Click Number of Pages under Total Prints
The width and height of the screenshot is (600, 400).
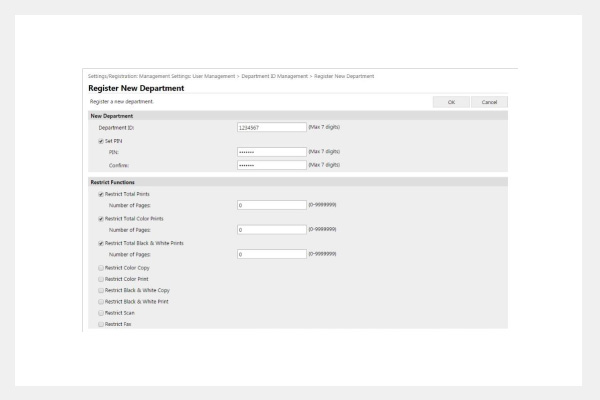(x=271, y=204)
